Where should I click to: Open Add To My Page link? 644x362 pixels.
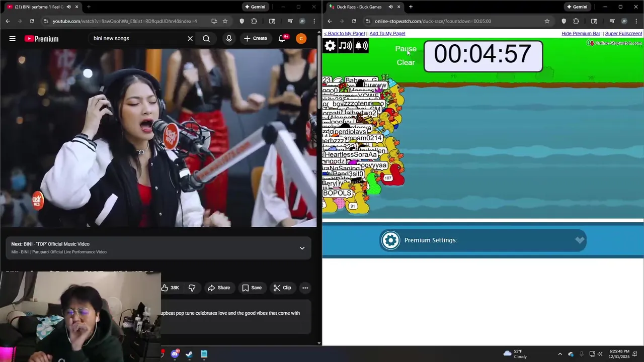pos(387,34)
